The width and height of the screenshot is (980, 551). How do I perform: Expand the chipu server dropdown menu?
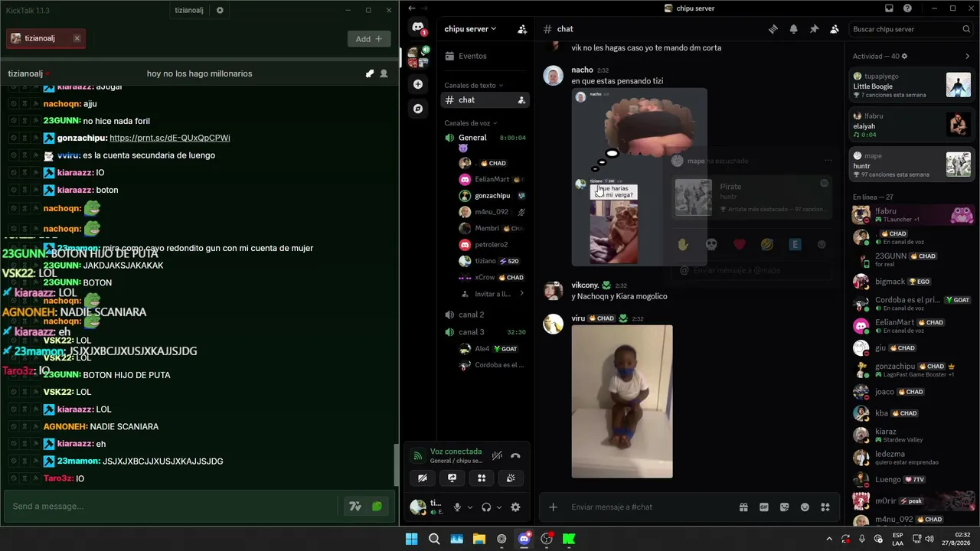click(470, 29)
